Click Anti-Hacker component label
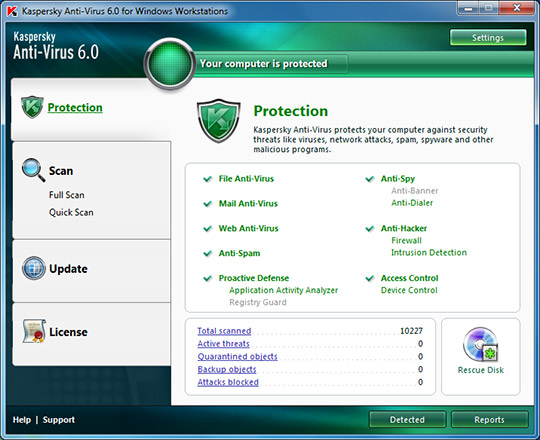This screenshot has width=540, height=440. pos(404,228)
